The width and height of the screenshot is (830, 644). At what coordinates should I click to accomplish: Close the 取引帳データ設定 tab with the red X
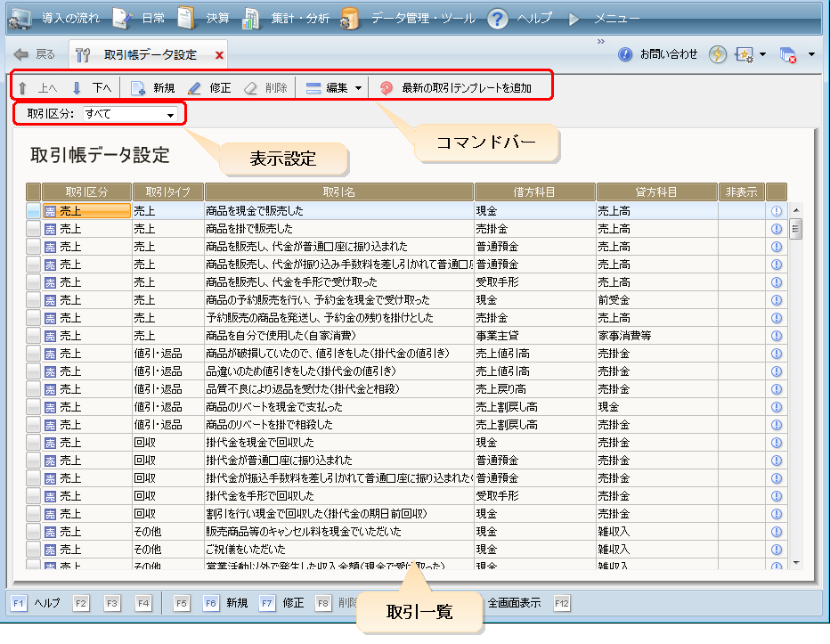(219, 54)
